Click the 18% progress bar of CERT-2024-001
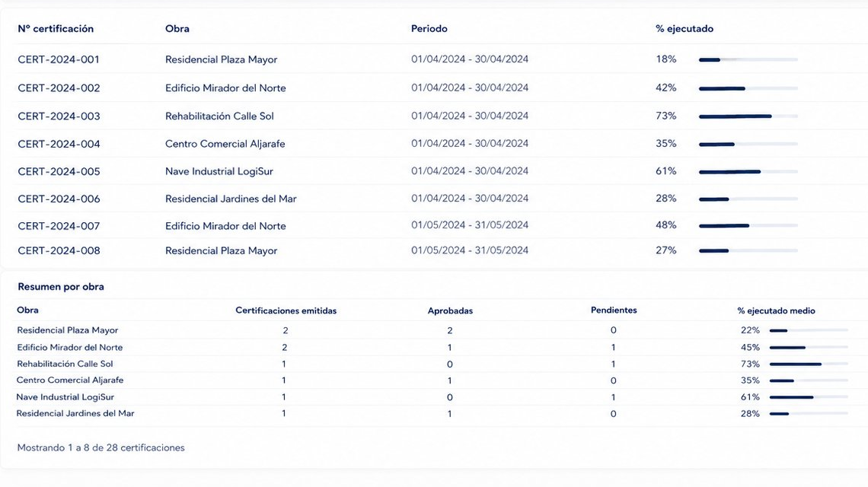The width and height of the screenshot is (868, 487). coord(748,60)
